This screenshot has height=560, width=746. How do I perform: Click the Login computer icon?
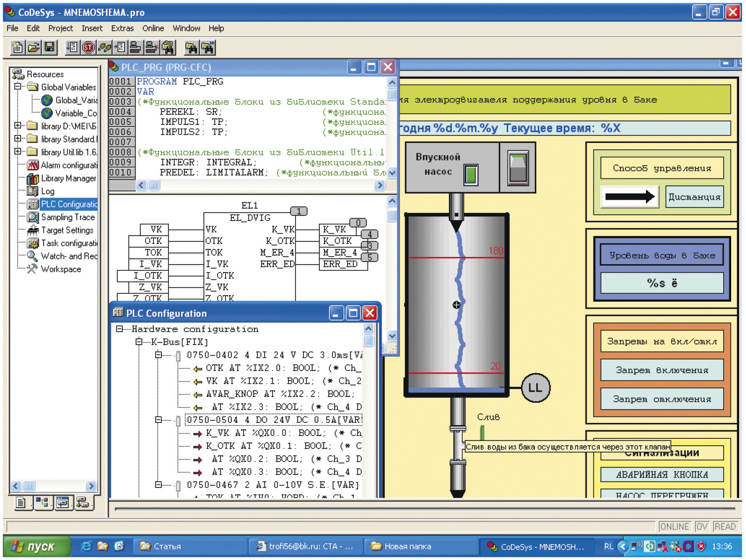click(x=136, y=48)
